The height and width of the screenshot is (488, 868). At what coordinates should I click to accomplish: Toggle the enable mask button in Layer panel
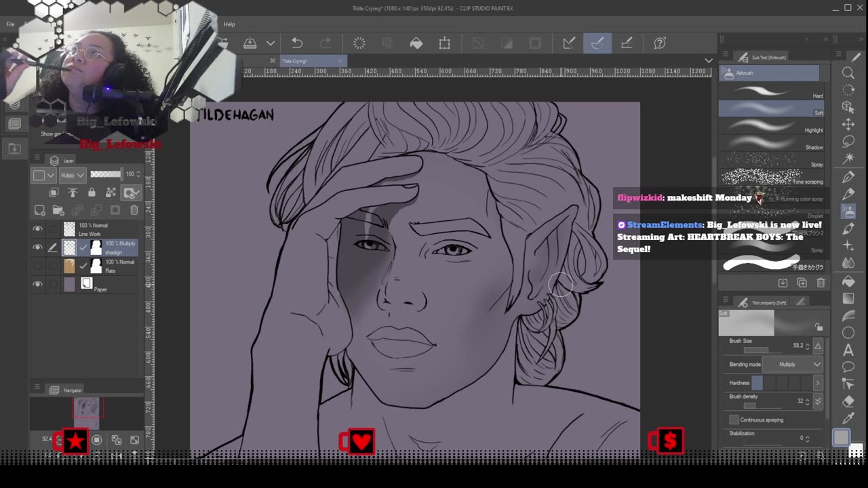coord(132,193)
